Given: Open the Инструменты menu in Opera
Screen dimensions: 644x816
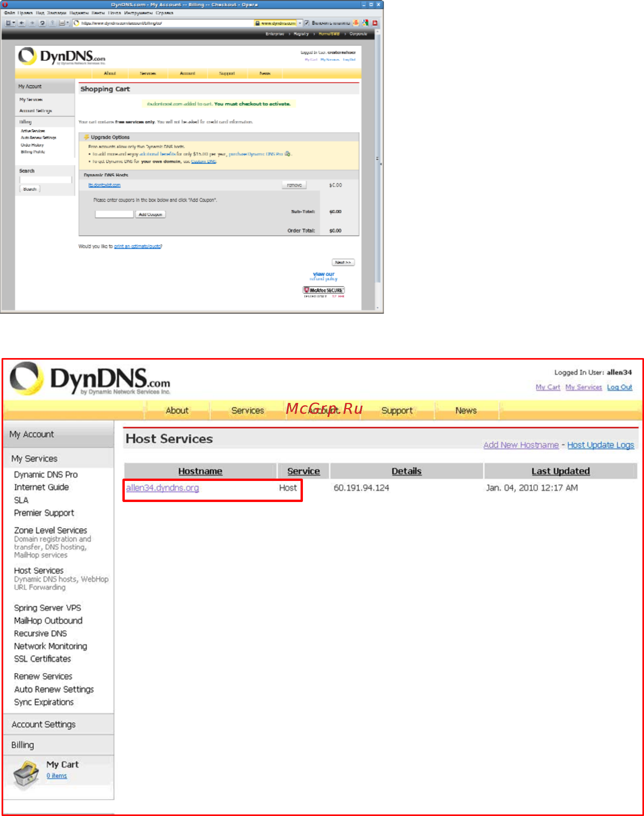Looking at the screenshot, I should pyautogui.click(x=138, y=13).
